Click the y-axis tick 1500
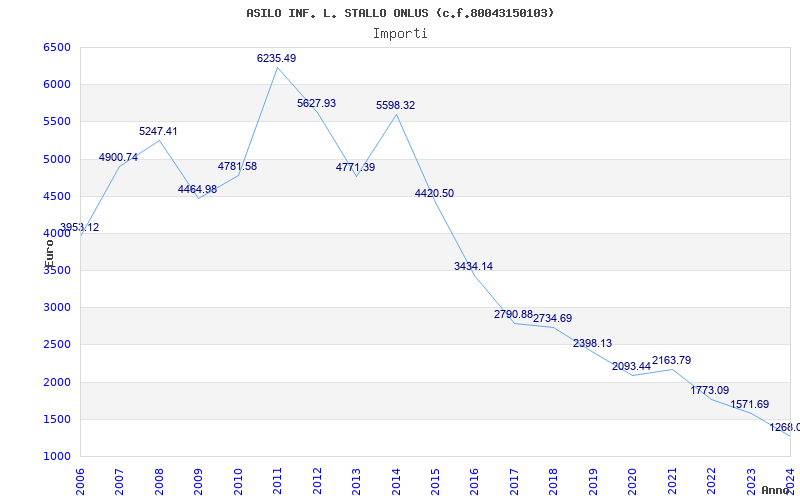Viewport: 800px width, 500px height. (57, 420)
